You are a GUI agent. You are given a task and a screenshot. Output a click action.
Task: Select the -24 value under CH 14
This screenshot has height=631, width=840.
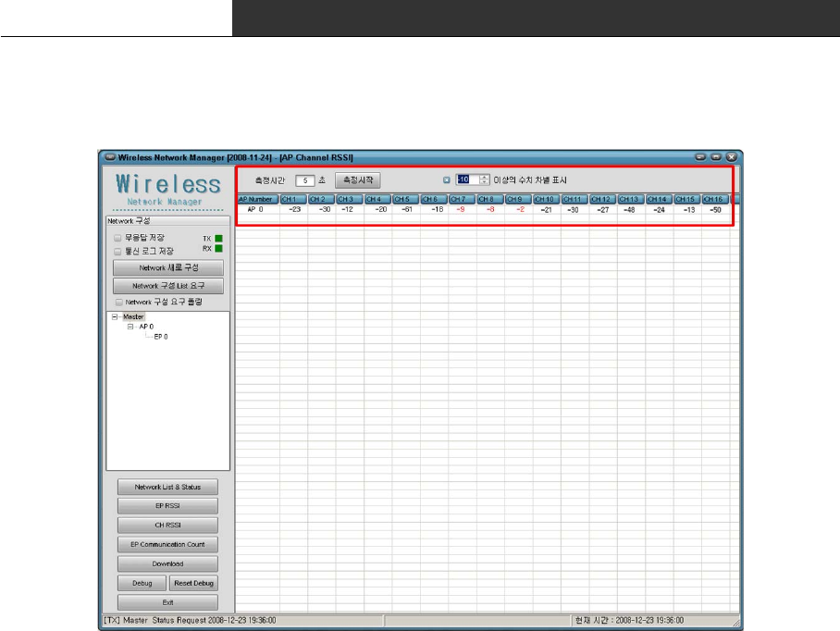(x=659, y=210)
